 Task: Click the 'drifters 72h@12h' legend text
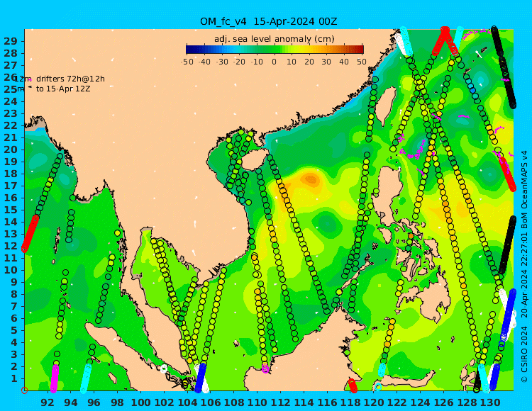70,79
